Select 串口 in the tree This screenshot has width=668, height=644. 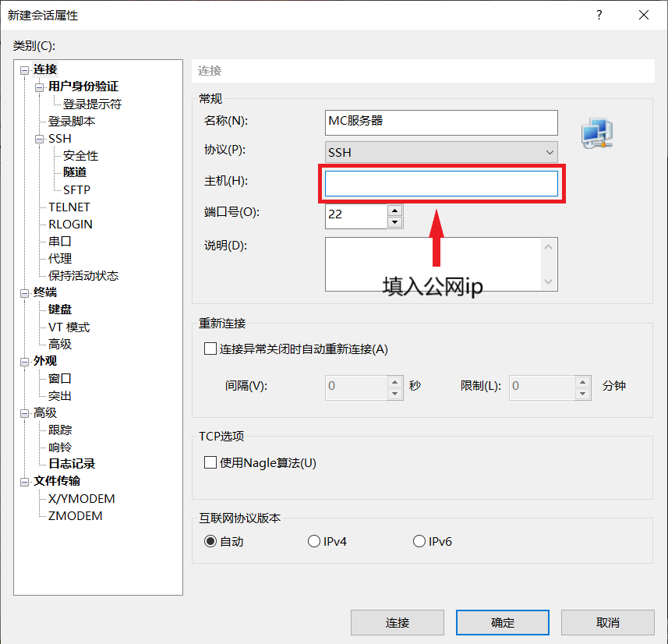60,241
